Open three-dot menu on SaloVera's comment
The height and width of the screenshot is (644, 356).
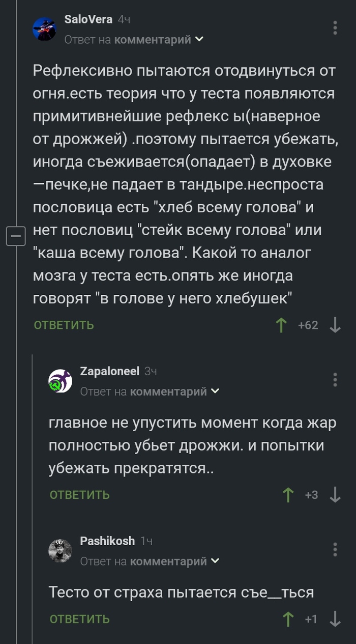(x=335, y=28)
